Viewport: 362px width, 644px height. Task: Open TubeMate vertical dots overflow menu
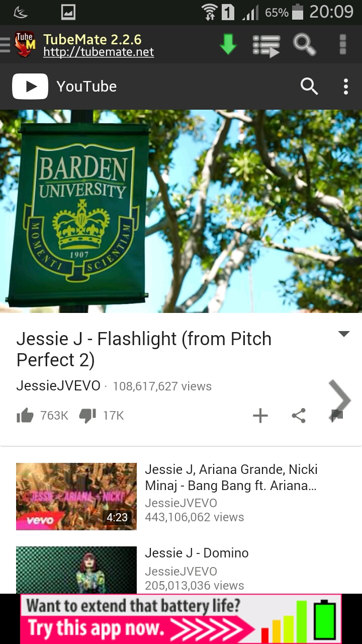point(343,44)
